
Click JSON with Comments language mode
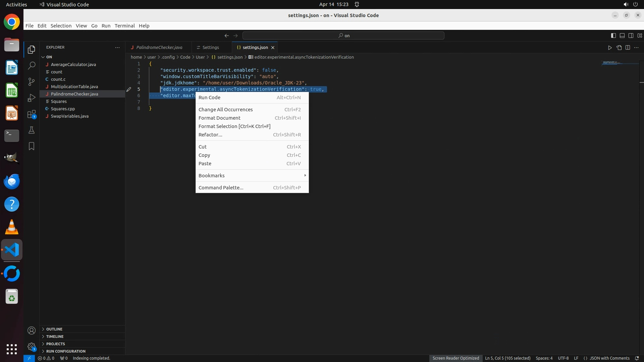pos(609,358)
